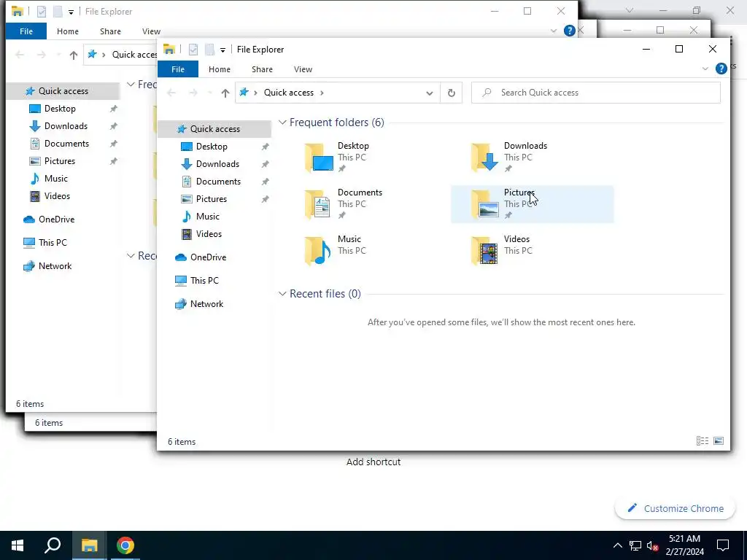Screen dimensions: 747x560
Task: Open OneDrive in front window sidebar
Action: (x=208, y=257)
